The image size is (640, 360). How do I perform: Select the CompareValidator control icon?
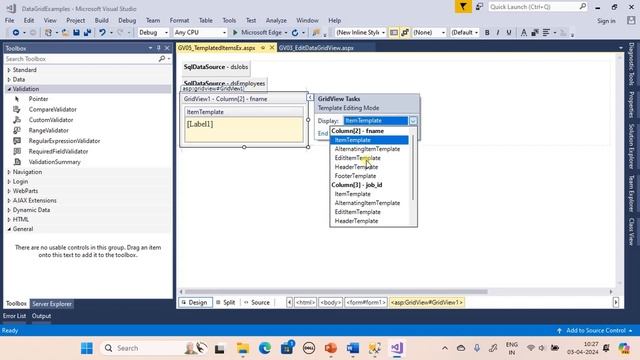click(17, 109)
